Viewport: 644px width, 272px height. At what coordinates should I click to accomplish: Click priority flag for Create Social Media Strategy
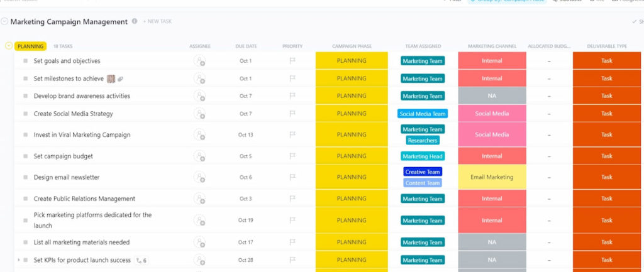pyautogui.click(x=292, y=114)
